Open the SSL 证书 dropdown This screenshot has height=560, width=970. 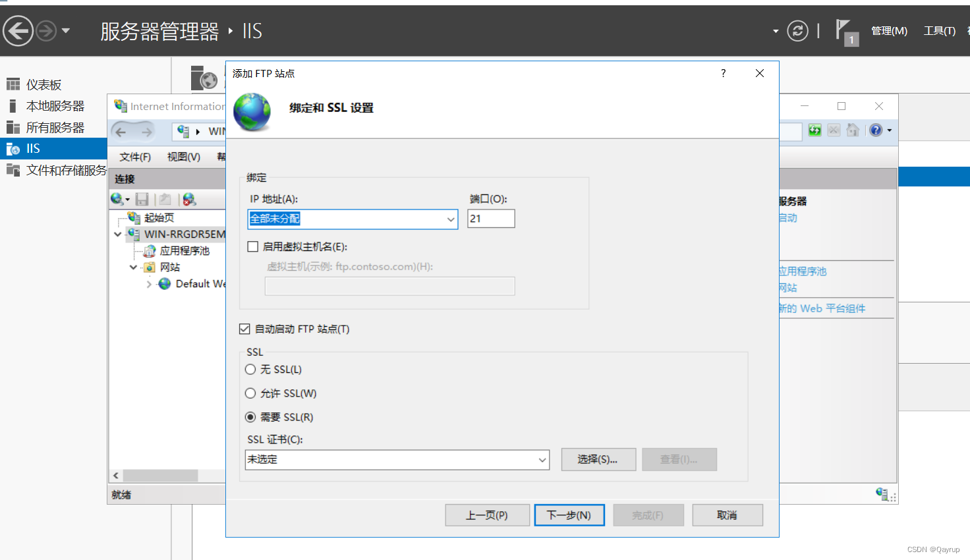coord(543,459)
